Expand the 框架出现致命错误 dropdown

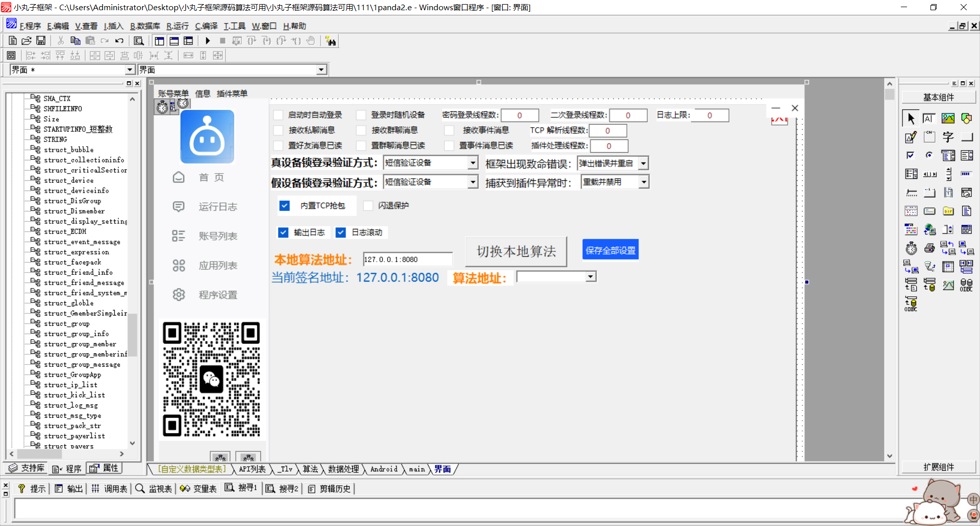pyautogui.click(x=643, y=163)
